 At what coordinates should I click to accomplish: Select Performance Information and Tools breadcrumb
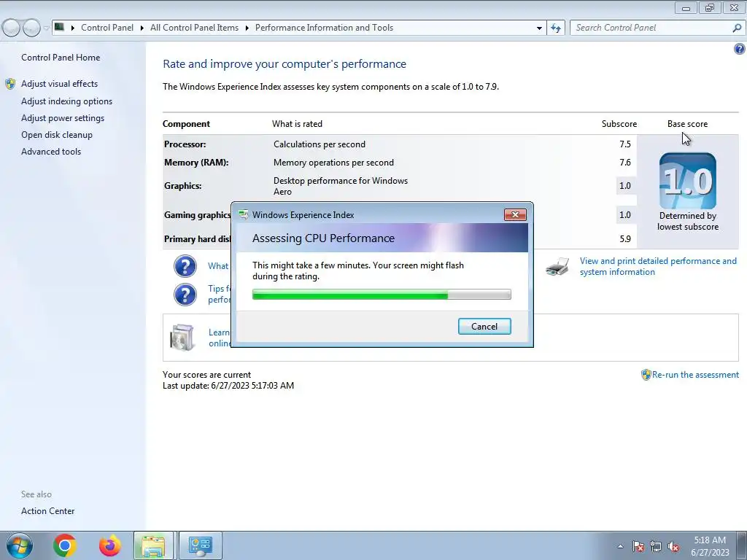click(324, 28)
